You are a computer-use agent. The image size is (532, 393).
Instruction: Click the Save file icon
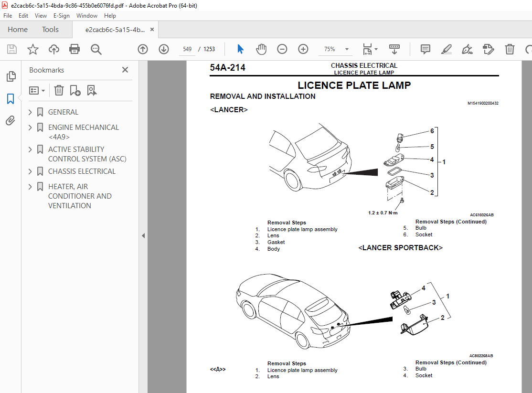point(12,49)
